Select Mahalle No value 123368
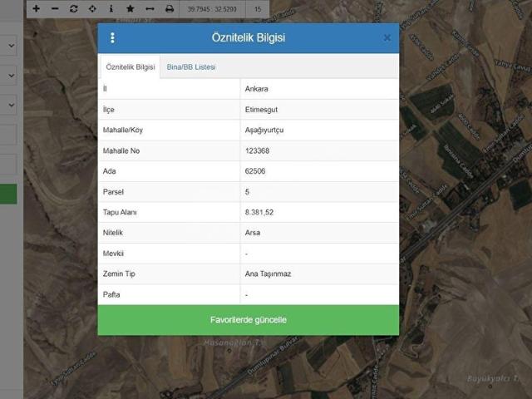The image size is (532, 399). pyautogui.click(x=257, y=150)
